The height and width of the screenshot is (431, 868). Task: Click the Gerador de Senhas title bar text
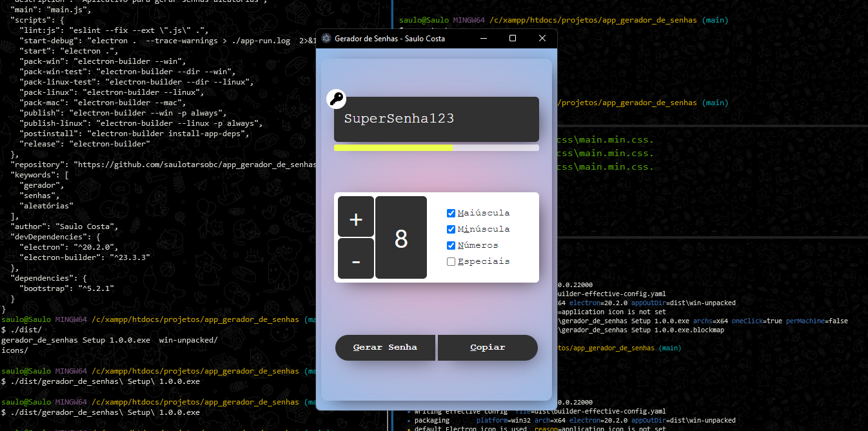coord(390,39)
